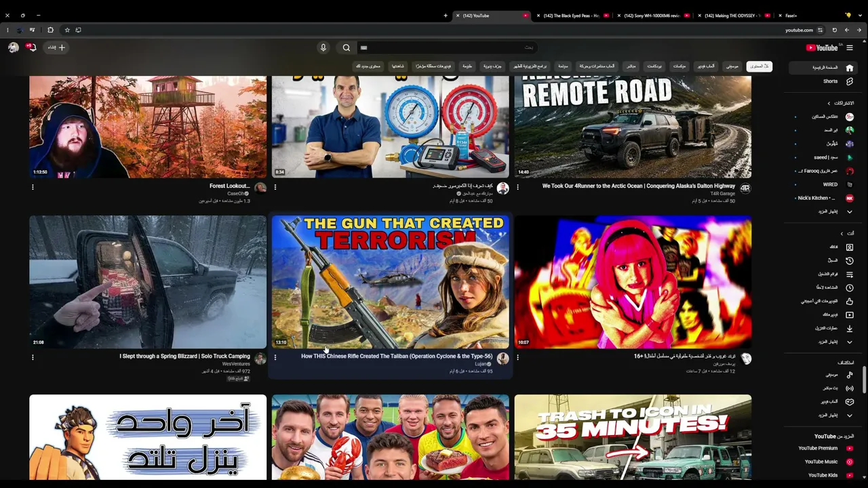The width and height of the screenshot is (868, 488).
Task: Open YouTube Music link
Action: (x=825, y=462)
